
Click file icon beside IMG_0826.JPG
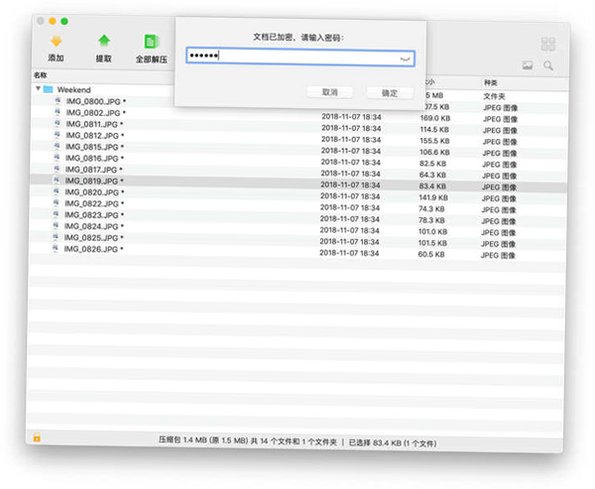tap(55, 248)
